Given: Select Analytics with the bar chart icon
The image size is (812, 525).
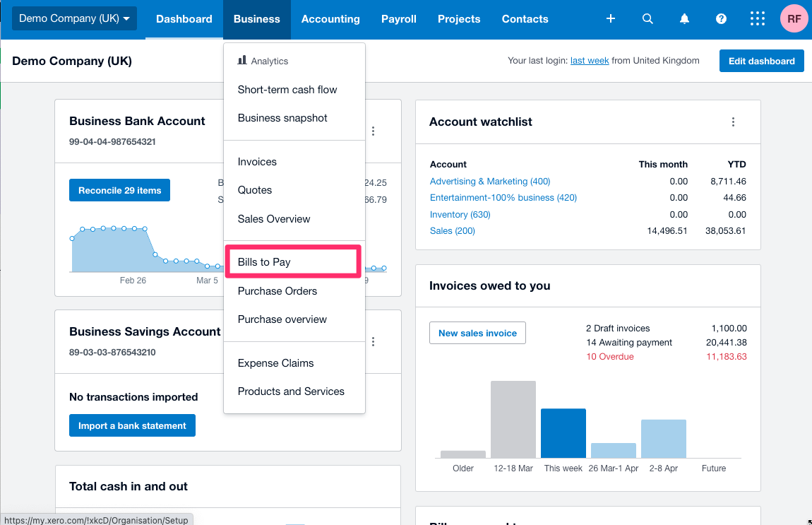Looking at the screenshot, I should click(265, 61).
